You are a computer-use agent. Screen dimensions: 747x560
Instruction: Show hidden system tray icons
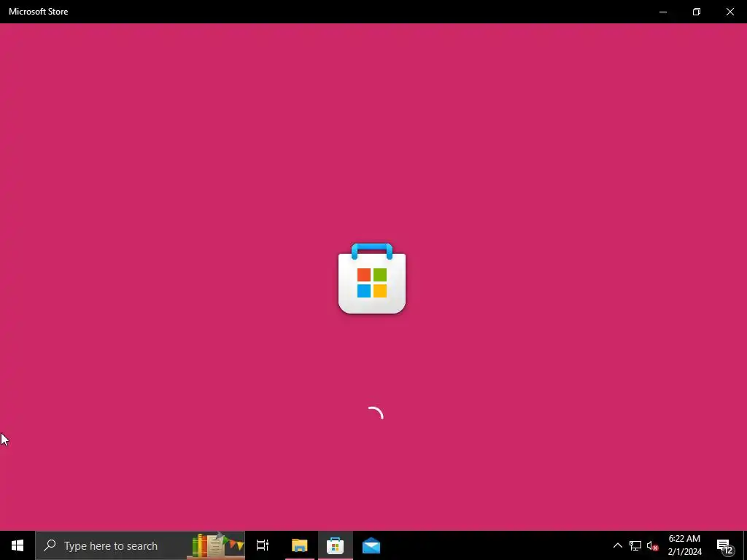(617, 545)
